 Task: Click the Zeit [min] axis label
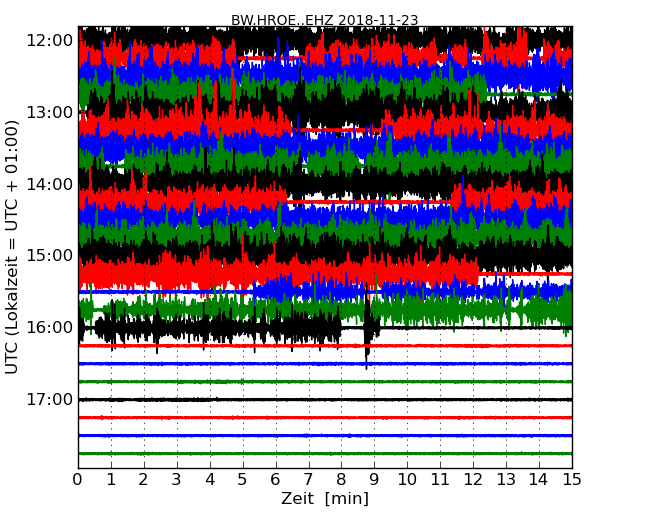pyautogui.click(x=325, y=498)
